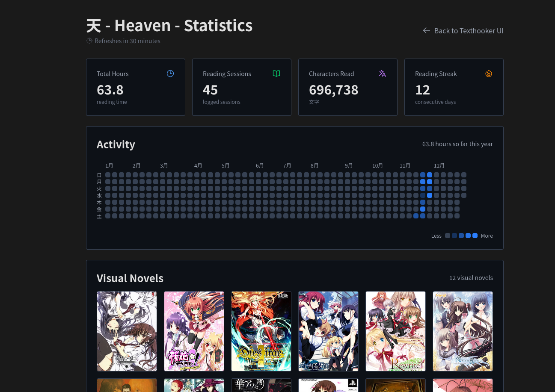555x392 pixels.
Task: Click the only blue cell in the 木 row
Action: (423, 202)
